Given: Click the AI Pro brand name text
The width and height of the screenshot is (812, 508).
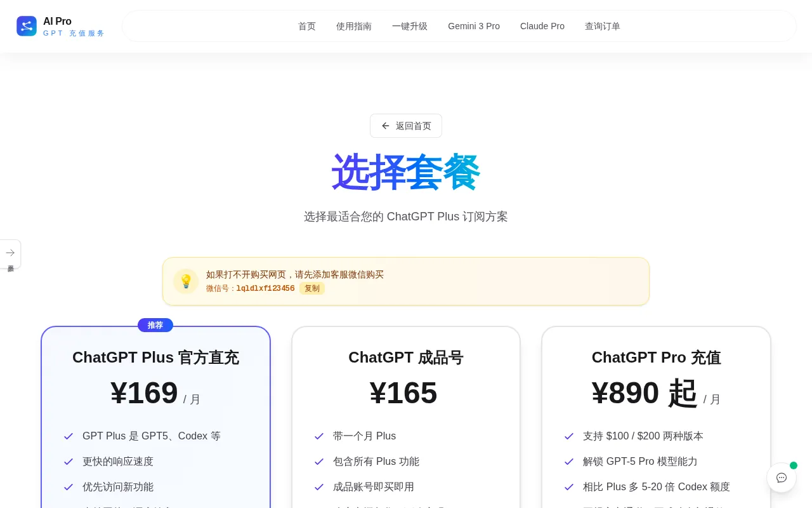Looking at the screenshot, I should pyautogui.click(x=57, y=21).
